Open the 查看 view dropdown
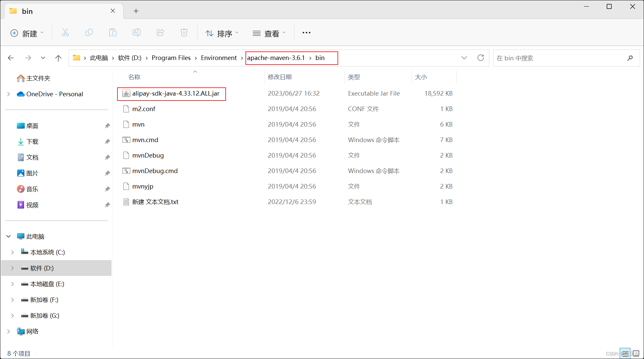 pos(269,33)
